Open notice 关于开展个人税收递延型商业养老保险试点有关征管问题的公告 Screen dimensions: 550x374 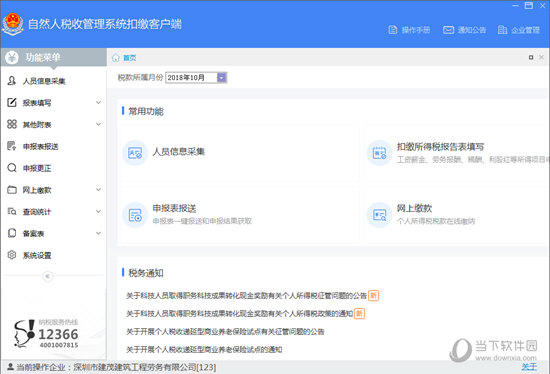[225, 332]
